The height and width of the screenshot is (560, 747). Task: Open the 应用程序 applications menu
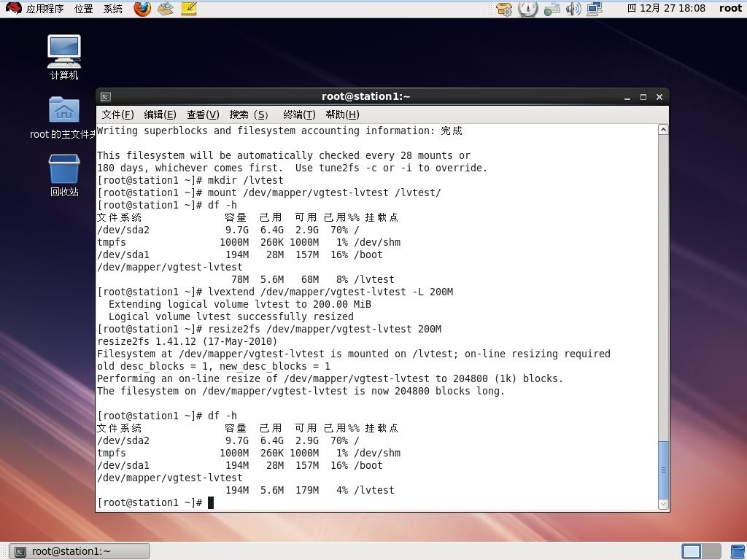[44, 9]
